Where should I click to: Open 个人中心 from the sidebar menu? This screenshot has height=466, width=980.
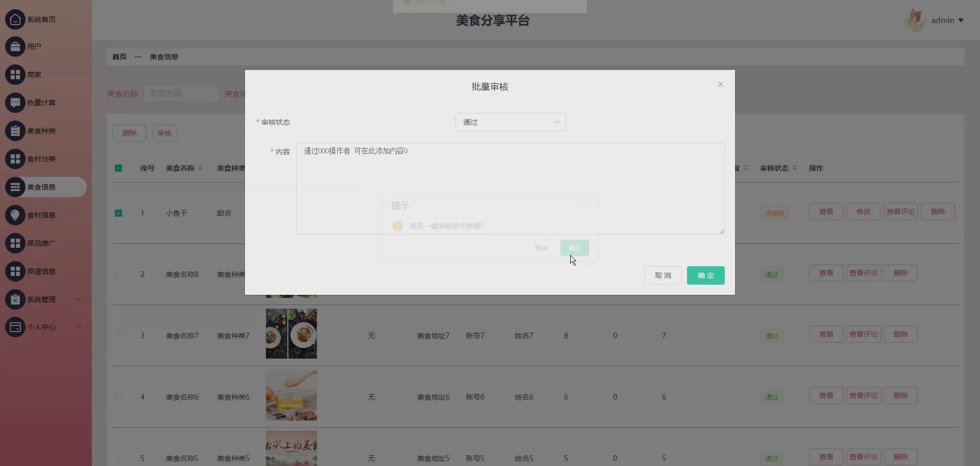41,327
